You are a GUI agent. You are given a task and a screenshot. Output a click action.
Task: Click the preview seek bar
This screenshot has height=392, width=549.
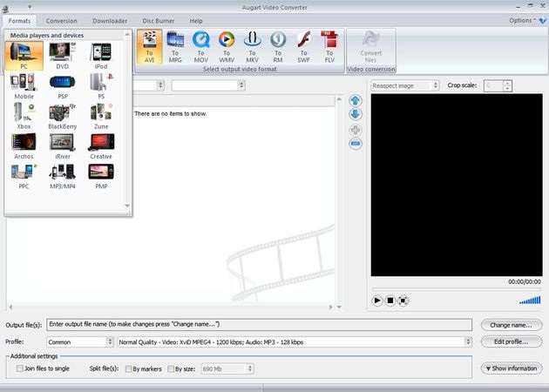pos(457,289)
